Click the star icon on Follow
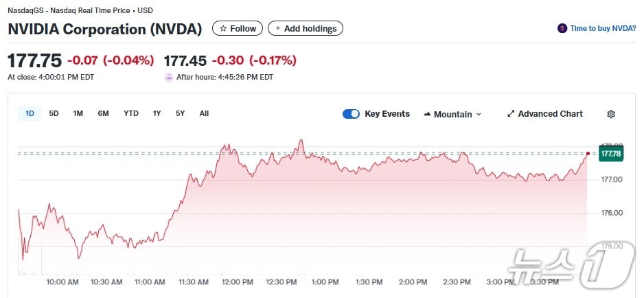644x298 pixels. [x=223, y=29]
